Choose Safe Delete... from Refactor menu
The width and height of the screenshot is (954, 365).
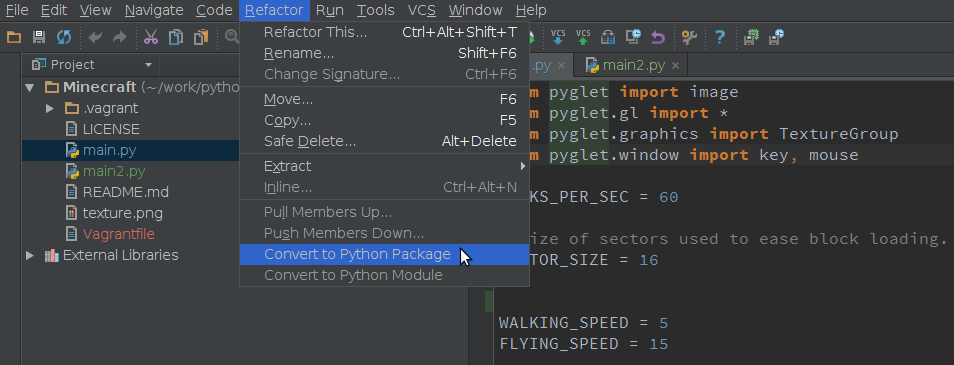click(385, 142)
